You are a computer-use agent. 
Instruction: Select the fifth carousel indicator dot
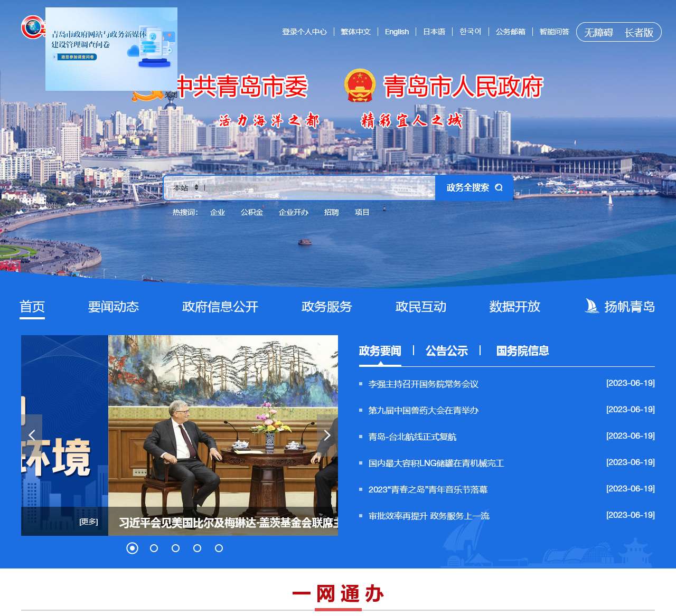[219, 548]
